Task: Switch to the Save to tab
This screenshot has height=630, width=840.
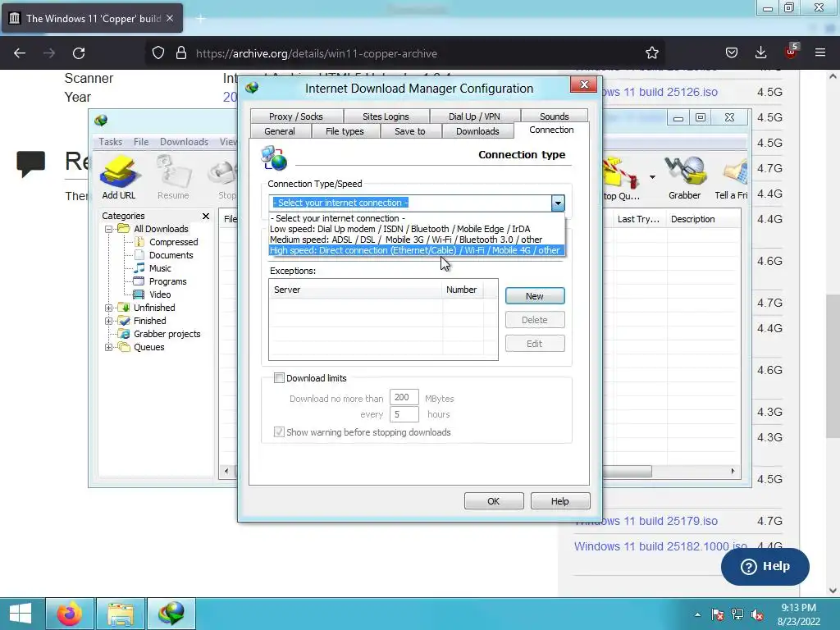Action: [x=410, y=131]
